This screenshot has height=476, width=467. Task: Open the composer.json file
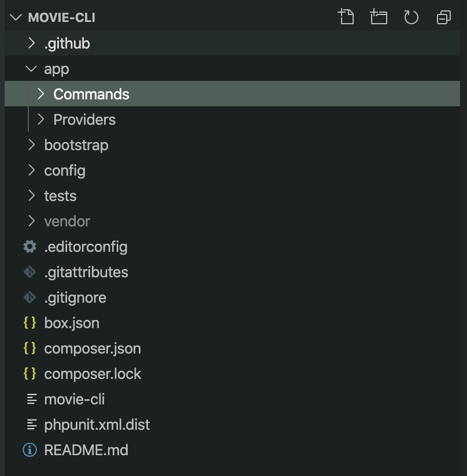click(92, 348)
